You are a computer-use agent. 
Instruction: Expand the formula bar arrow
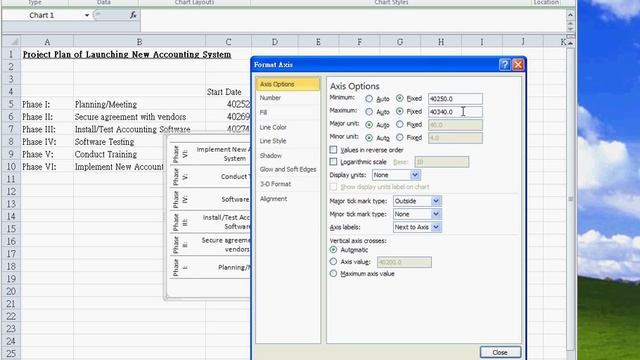(570, 15)
